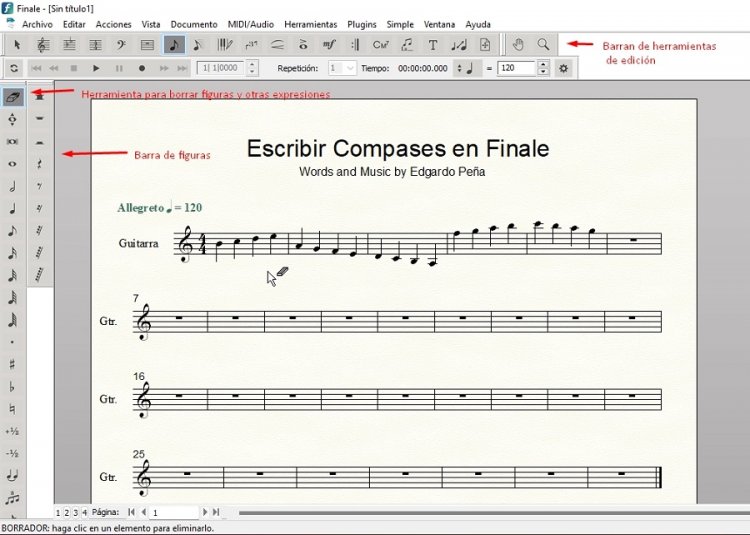
Task: Switch to layer 1
Action: point(58,513)
